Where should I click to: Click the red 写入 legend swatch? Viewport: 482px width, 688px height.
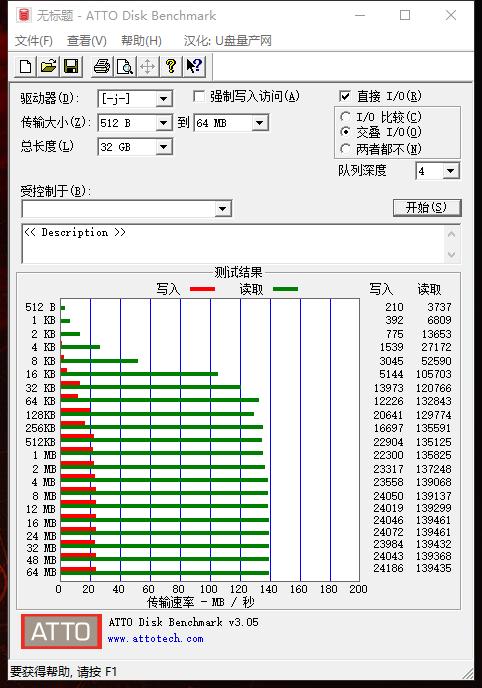[202, 289]
